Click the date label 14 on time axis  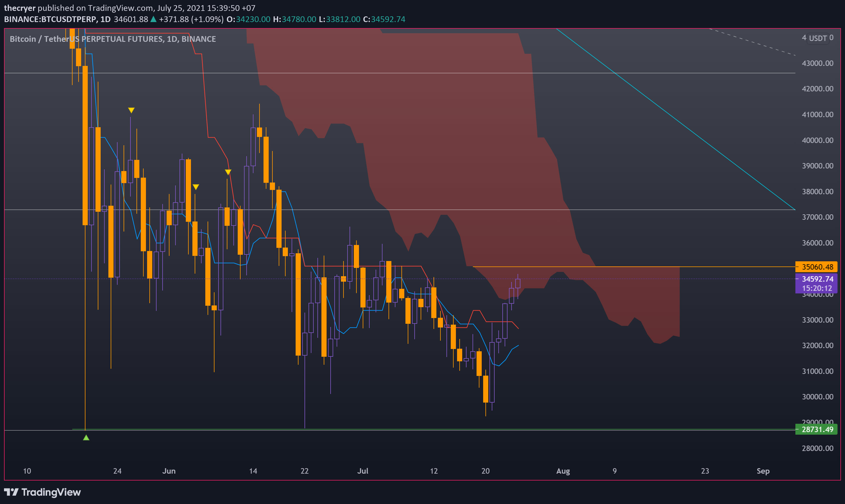click(x=253, y=471)
